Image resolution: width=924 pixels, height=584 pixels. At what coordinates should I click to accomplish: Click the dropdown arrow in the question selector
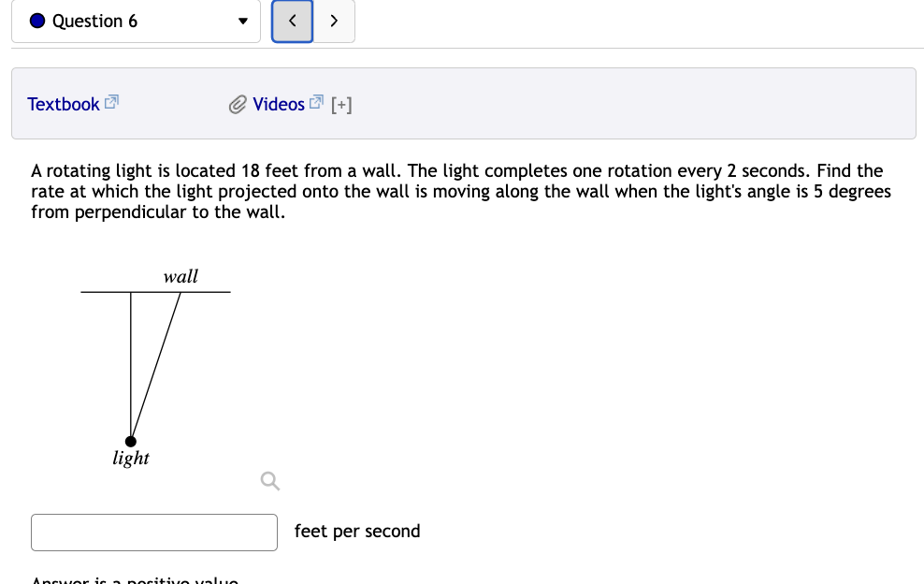242,20
